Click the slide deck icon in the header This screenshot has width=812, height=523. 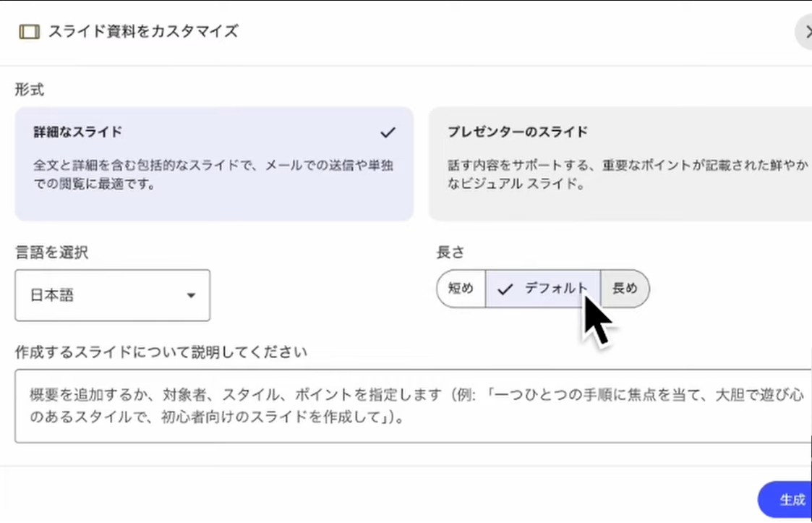click(28, 32)
